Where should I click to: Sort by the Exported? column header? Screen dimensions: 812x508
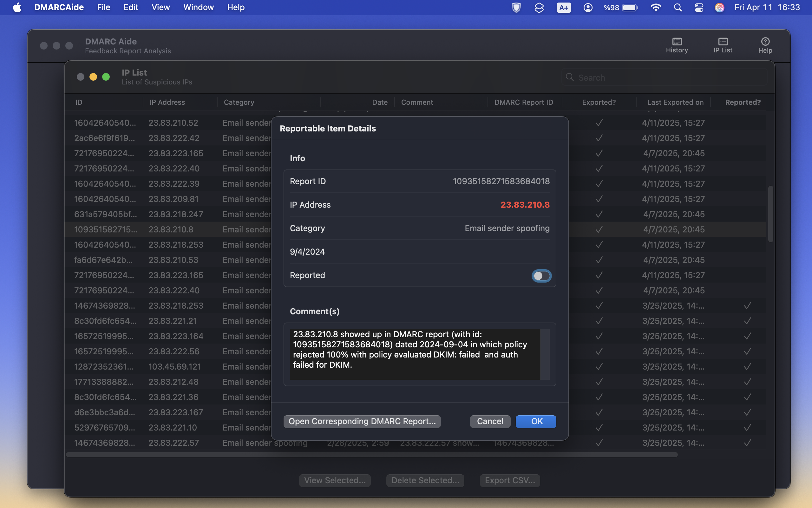(599, 102)
